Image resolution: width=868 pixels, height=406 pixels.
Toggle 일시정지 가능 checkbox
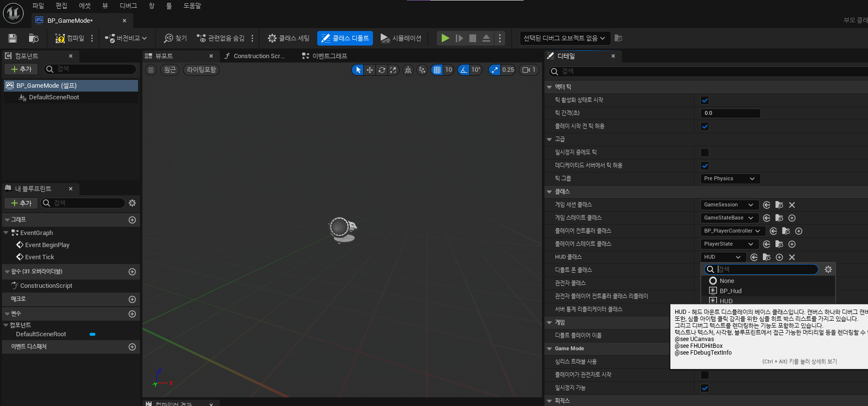705,388
